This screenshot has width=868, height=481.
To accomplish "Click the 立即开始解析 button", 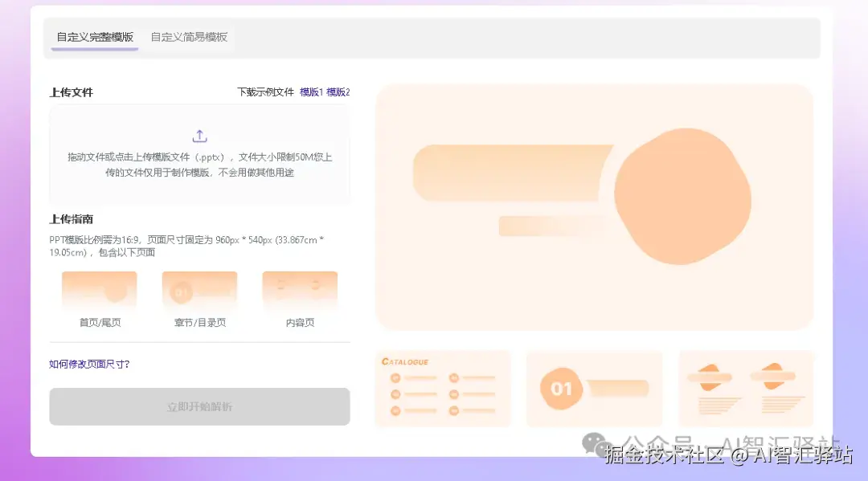I will [199, 406].
